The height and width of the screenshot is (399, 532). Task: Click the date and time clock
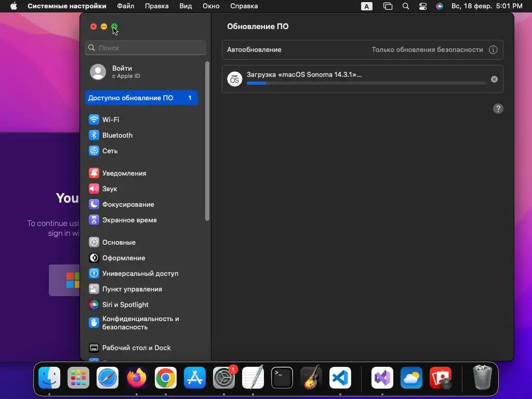coord(486,6)
